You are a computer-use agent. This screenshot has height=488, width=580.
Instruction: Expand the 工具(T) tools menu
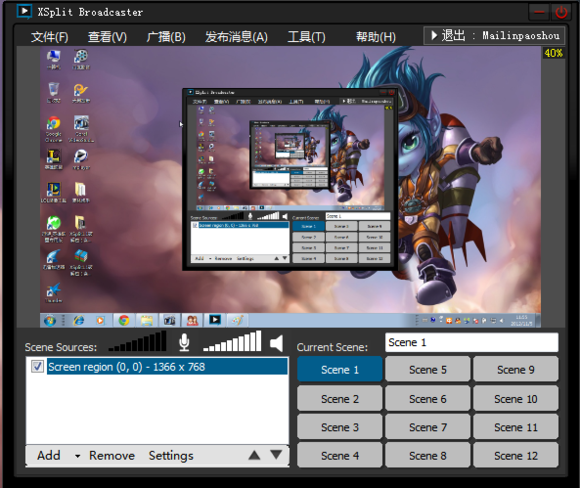(306, 37)
